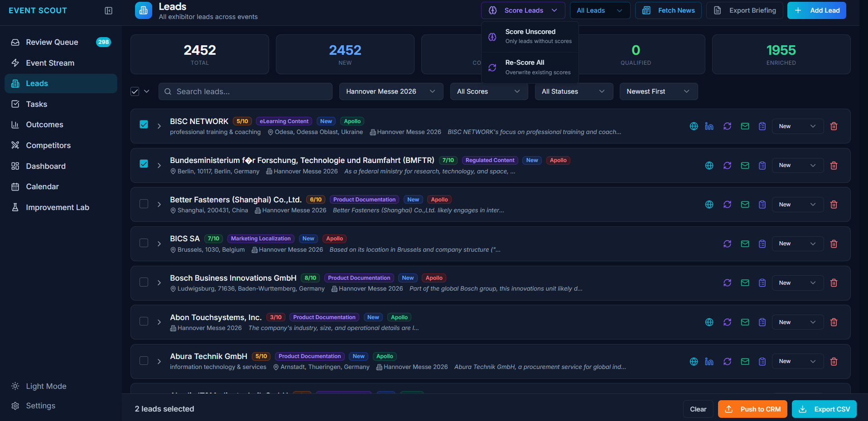Click the 2452 Total stat card
Viewport: 868px width, 421px height.
point(200,54)
